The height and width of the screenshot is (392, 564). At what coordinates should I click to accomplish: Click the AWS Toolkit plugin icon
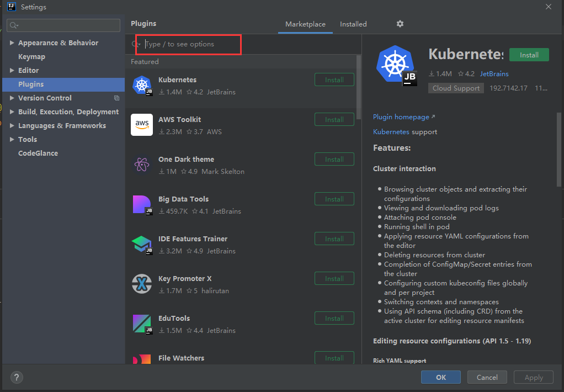[142, 125]
